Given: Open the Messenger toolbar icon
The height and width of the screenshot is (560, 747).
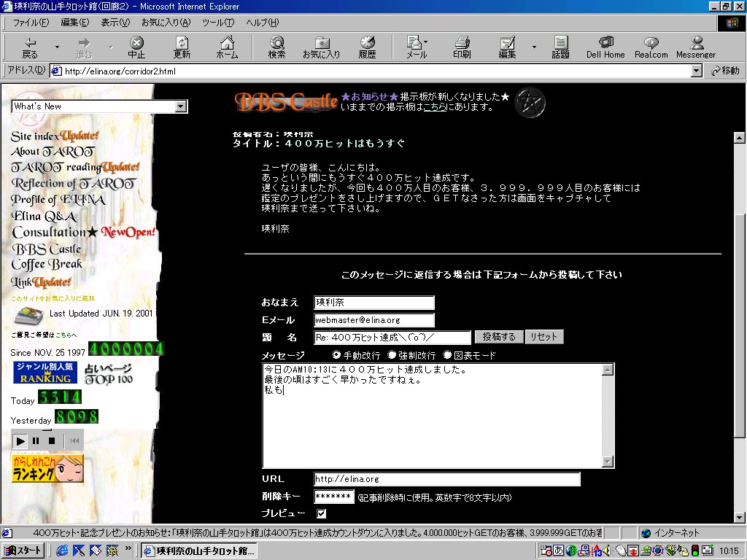Looking at the screenshot, I should pyautogui.click(x=696, y=47).
